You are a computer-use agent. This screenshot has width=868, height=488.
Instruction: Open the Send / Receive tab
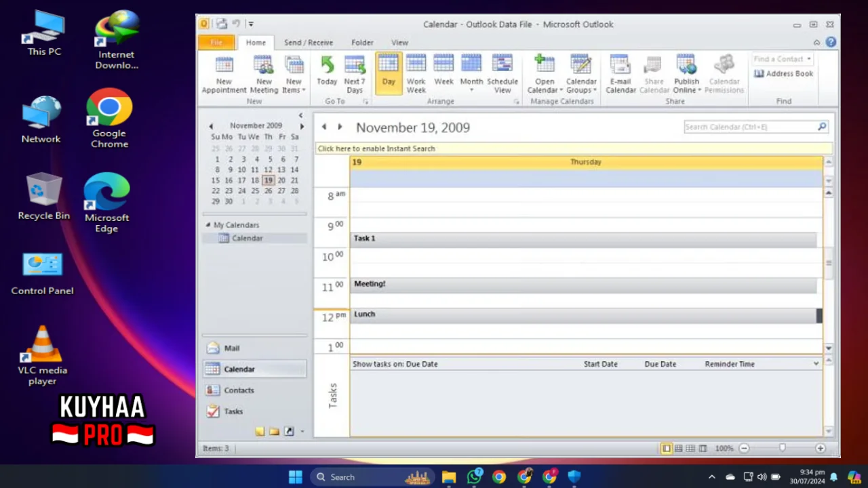(x=309, y=42)
